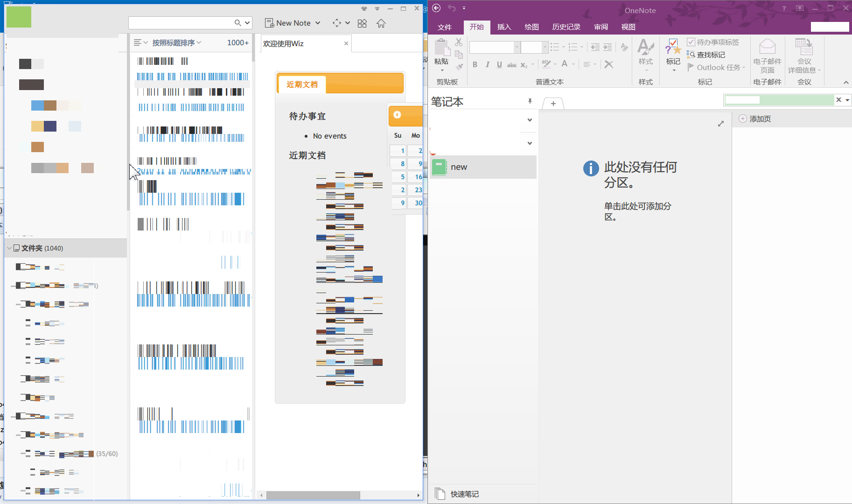The width and height of the screenshot is (852, 504).
Task: Click the 添加页 add page button
Action: click(x=755, y=119)
